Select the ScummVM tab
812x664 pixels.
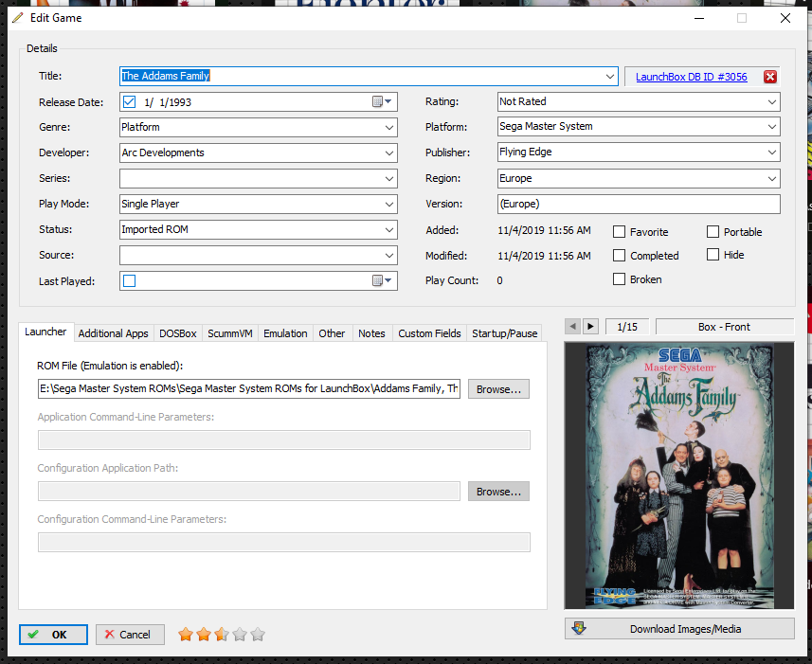point(230,333)
